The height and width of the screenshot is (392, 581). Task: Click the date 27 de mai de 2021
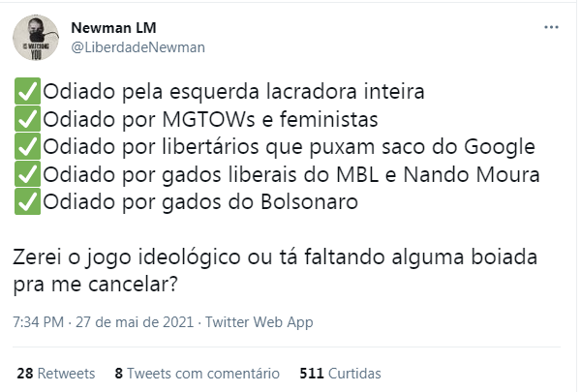point(135,322)
